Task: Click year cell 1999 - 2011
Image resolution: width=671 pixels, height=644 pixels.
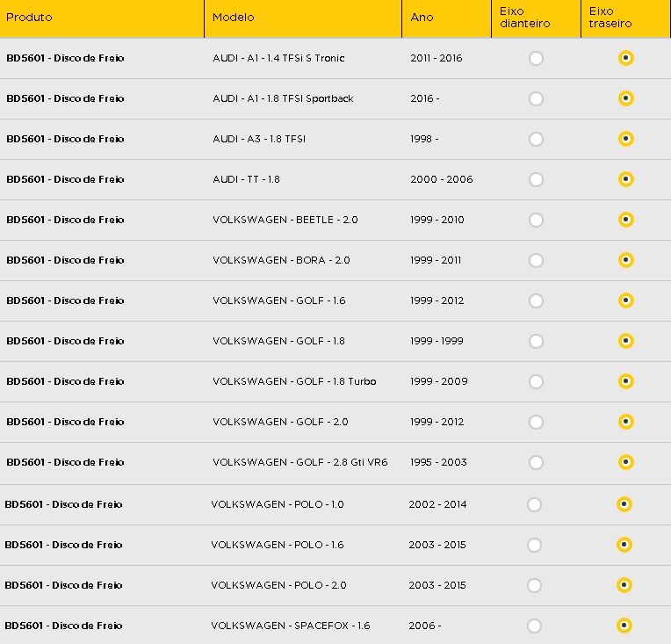Action: click(436, 260)
